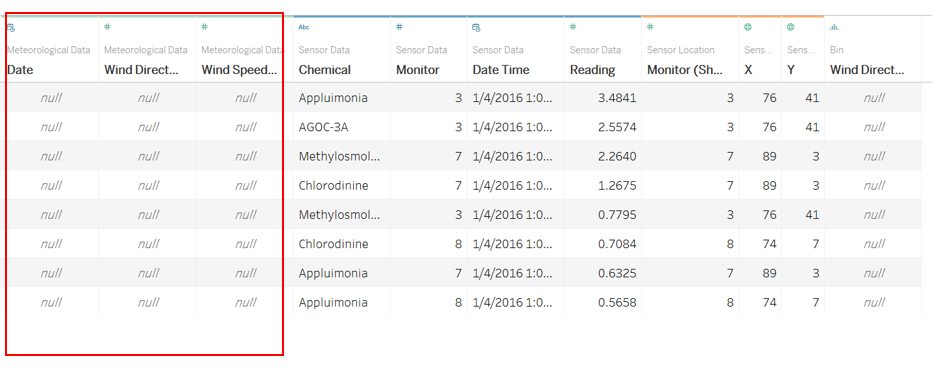This screenshot has width=932, height=370.
Task: Click the Reading value 3.4841
Action: click(x=617, y=98)
